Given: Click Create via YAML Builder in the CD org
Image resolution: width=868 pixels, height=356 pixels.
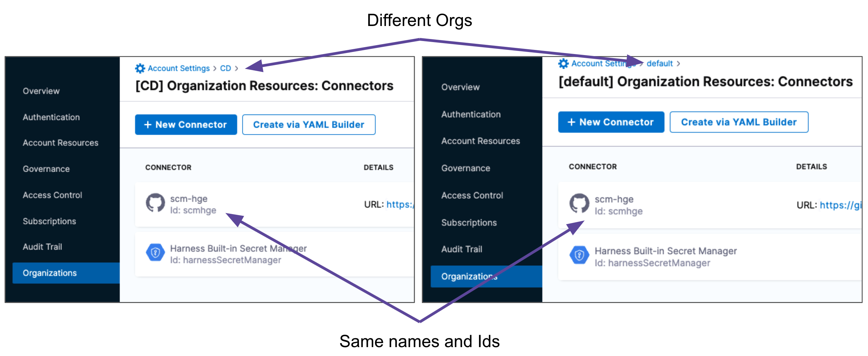Looking at the screenshot, I should (308, 125).
